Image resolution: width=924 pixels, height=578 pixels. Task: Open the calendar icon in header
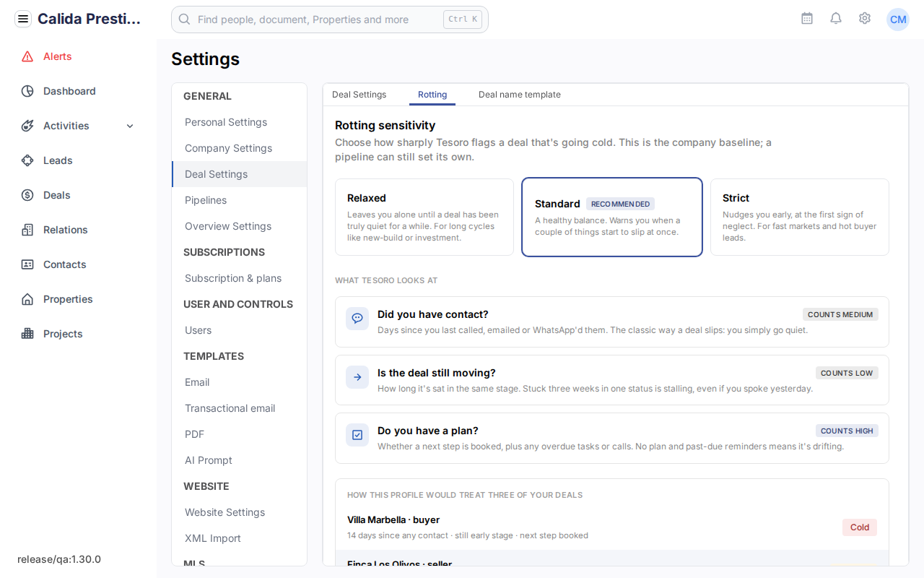point(807,19)
